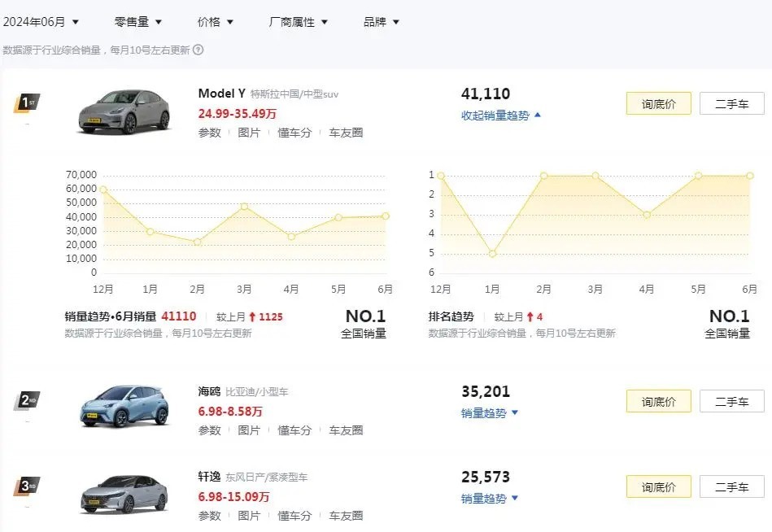Click 询底价 button for 轩逸
772x532 pixels.
658,486
